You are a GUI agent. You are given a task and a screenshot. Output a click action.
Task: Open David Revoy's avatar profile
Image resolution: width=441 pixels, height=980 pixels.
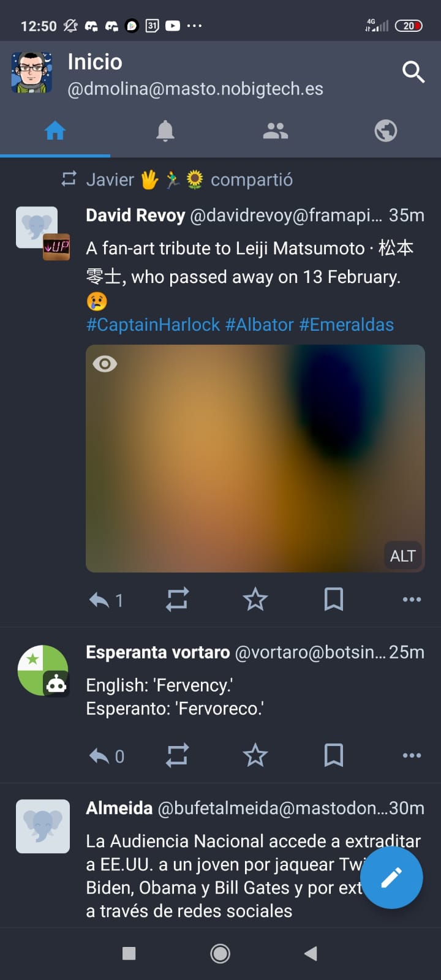tap(37, 227)
